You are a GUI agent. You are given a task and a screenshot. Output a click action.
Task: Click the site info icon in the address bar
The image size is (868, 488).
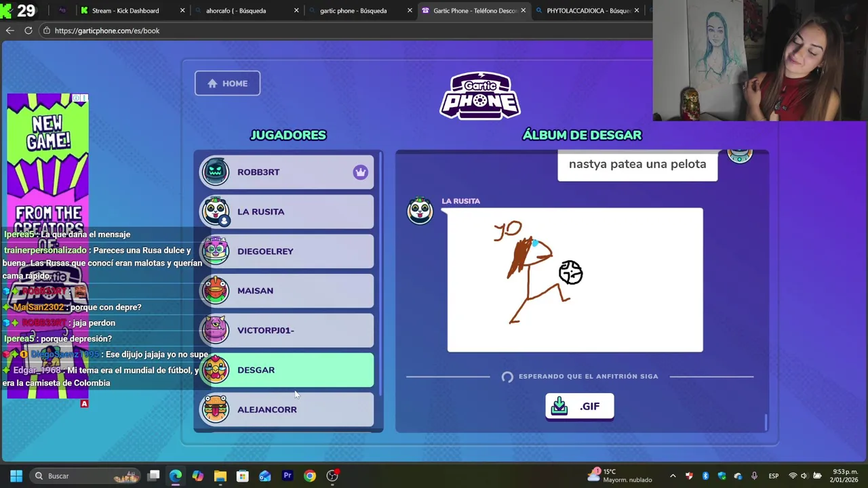tap(46, 30)
